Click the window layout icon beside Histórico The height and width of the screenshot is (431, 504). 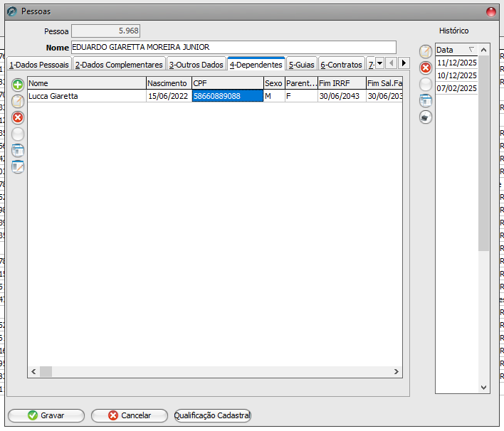[426, 100]
